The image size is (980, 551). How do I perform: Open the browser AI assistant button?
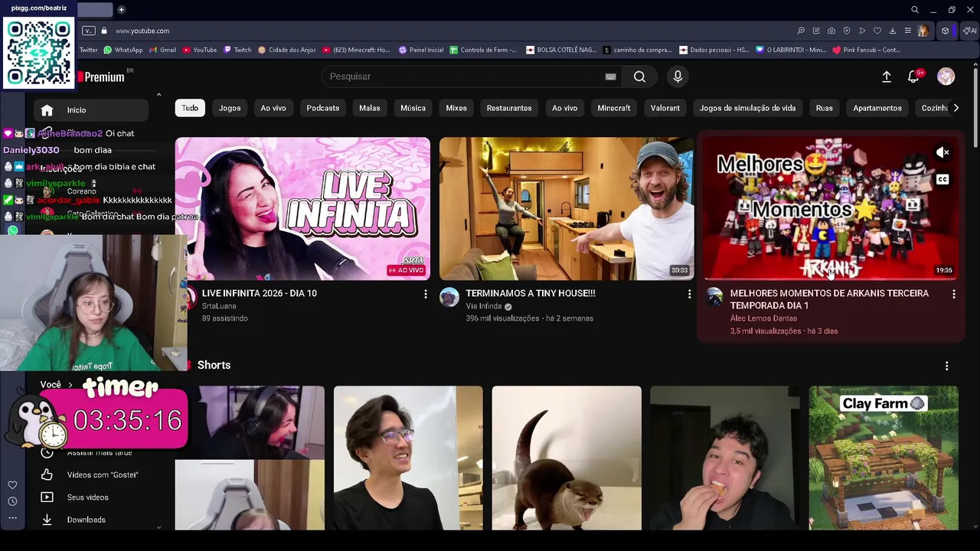970,31
